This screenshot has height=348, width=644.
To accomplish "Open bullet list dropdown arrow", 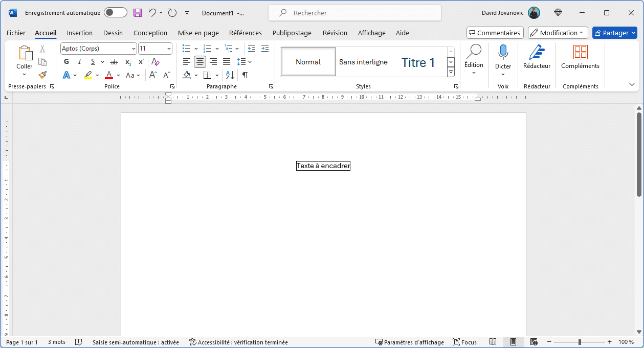I will pyautogui.click(x=196, y=49).
